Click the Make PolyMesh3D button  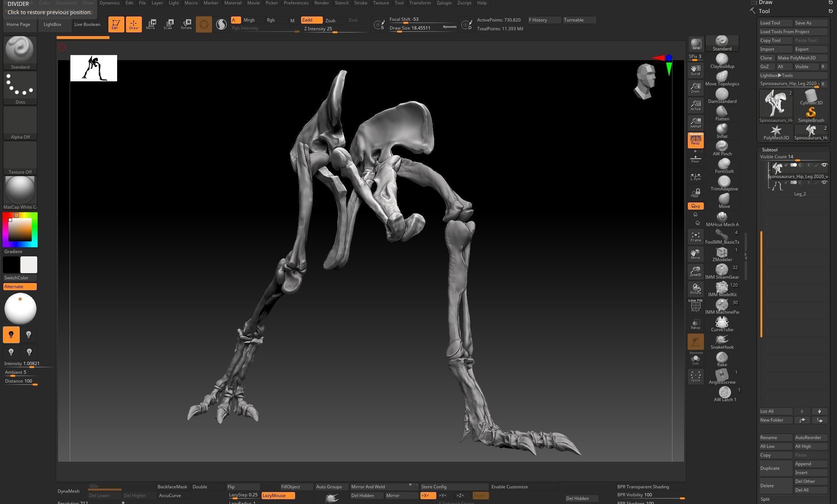coord(796,58)
